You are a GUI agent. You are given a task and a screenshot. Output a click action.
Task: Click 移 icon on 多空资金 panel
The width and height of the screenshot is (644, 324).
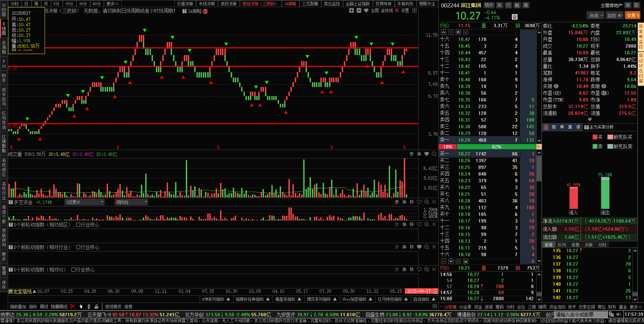pos(412,202)
